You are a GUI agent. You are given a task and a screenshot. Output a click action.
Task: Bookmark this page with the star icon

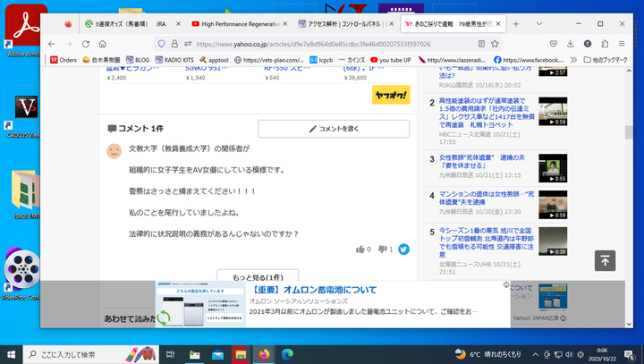click(x=495, y=43)
